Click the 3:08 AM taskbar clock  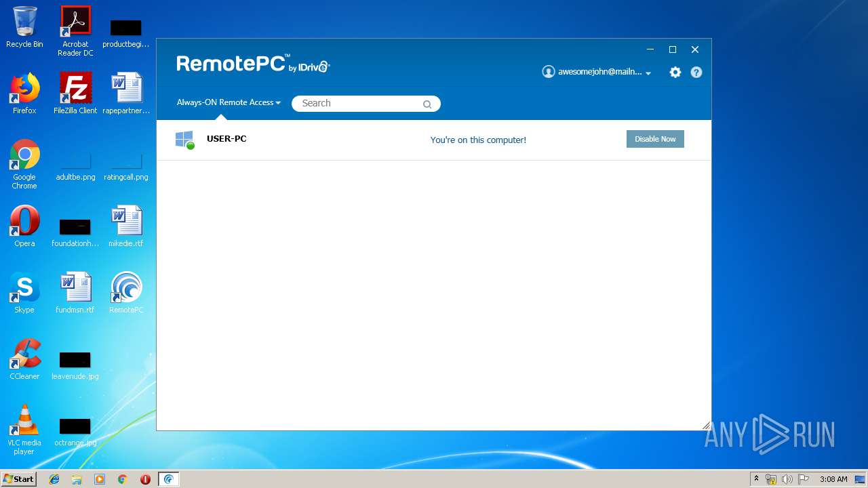(x=833, y=479)
